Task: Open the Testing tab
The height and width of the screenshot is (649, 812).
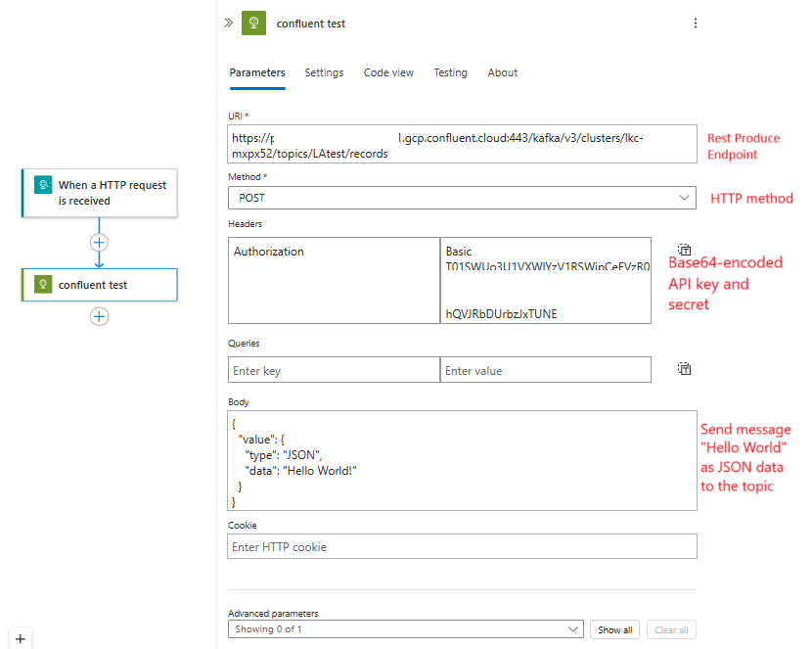Action: click(x=451, y=72)
